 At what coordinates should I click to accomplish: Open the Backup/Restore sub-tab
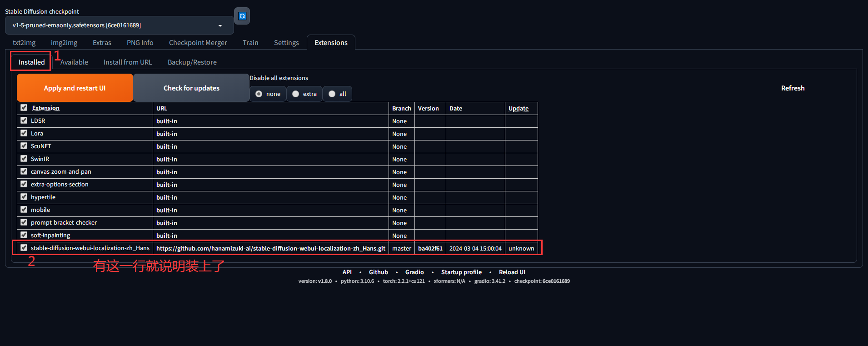pyautogui.click(x=192, y=62)
